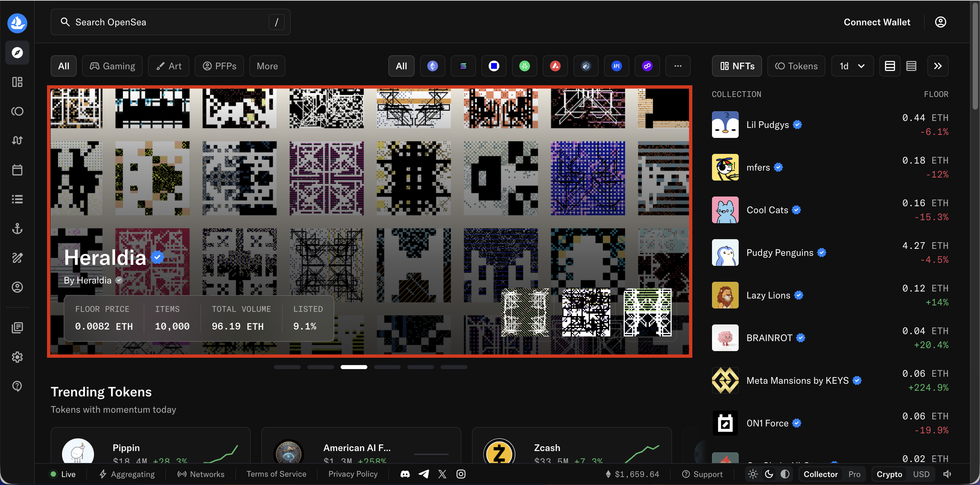
Task: Open Support link in footer
Action: (x=702, y=474)
